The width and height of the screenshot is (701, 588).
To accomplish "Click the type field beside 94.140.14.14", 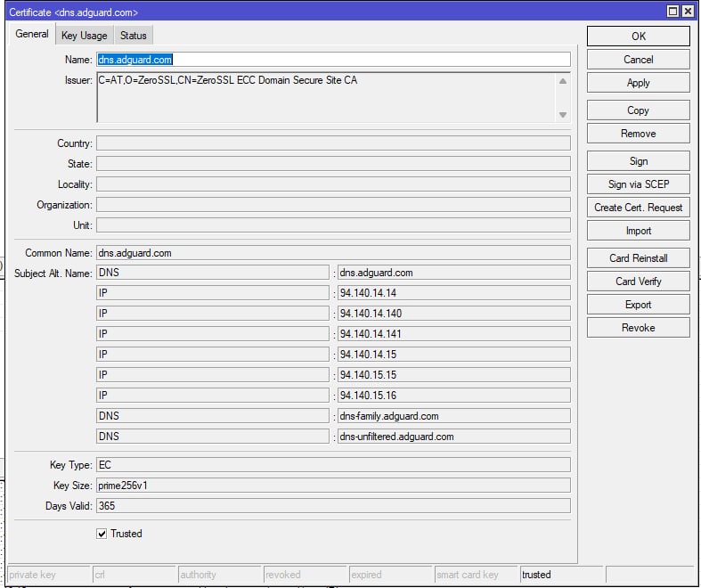I will (x=213, y=293).
